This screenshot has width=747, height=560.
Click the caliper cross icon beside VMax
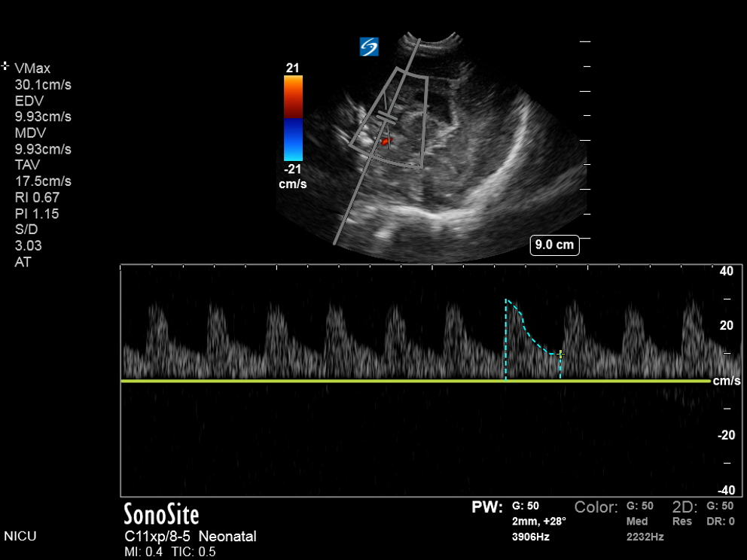[x=6, y=66]
